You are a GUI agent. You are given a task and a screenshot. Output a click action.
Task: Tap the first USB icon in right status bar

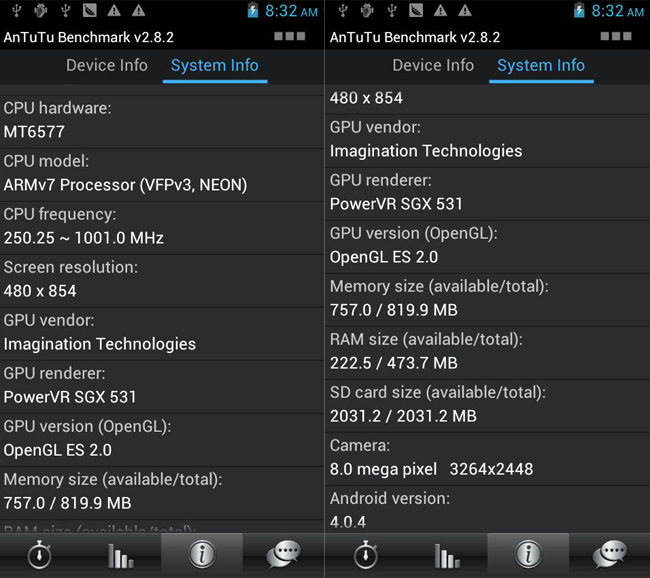[x=343, y=10]
